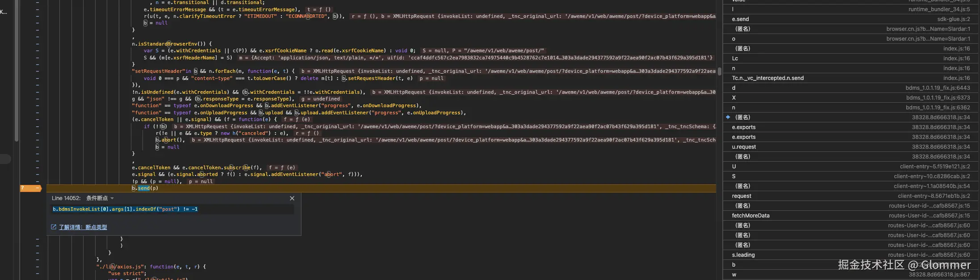Select the e.send call stack frame

(x=851, y=19)
